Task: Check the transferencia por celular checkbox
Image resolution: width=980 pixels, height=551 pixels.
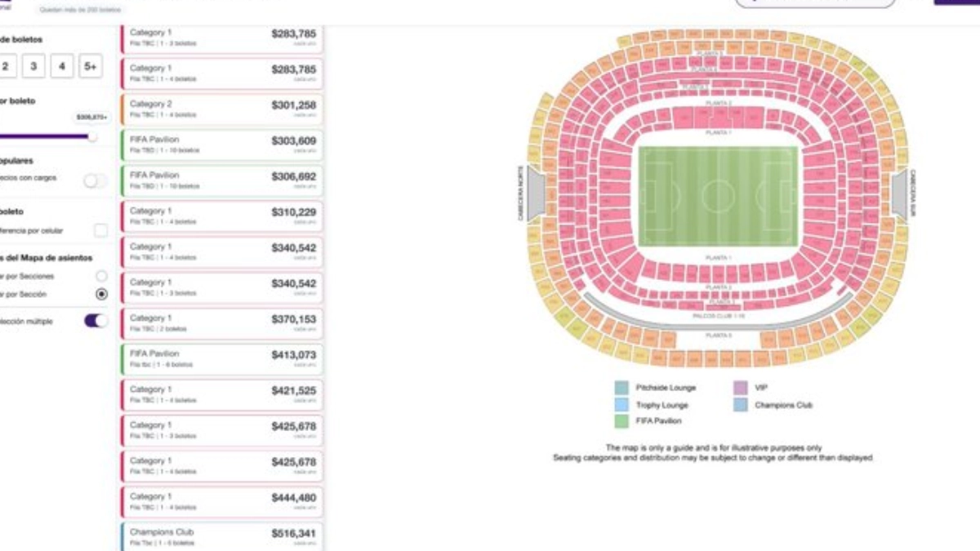Action: click(100, 231)
